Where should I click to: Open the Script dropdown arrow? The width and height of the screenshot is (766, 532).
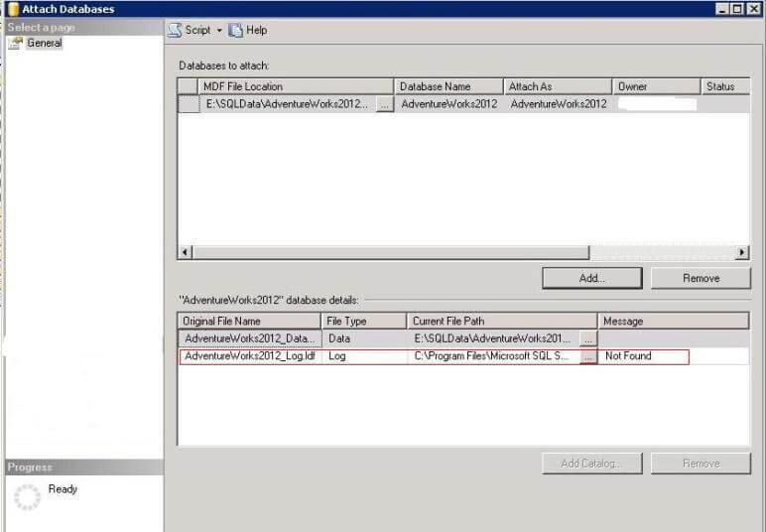[219, 31]
